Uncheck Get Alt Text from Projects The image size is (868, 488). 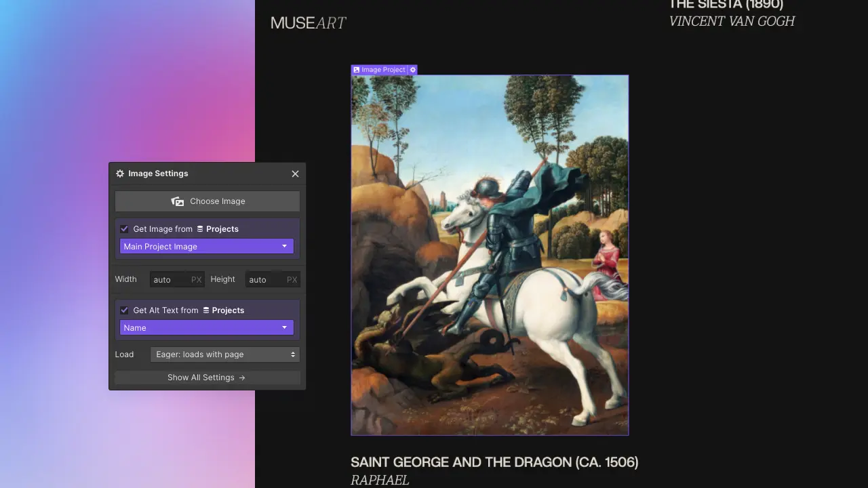[124, 310]
